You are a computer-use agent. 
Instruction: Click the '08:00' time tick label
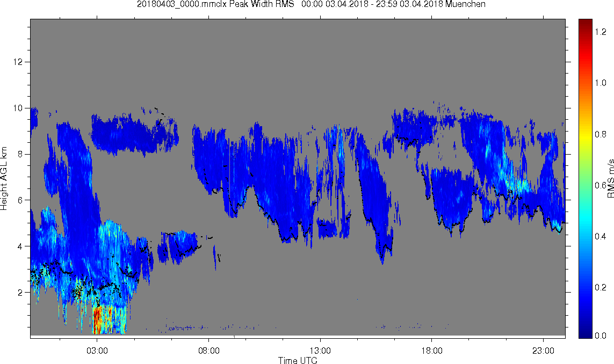click(209, 351)
